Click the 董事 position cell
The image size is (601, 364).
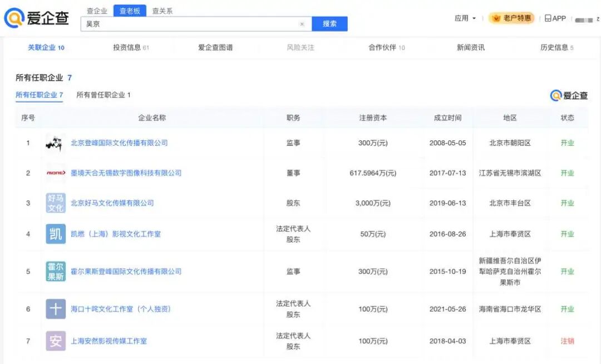point(293,173)
